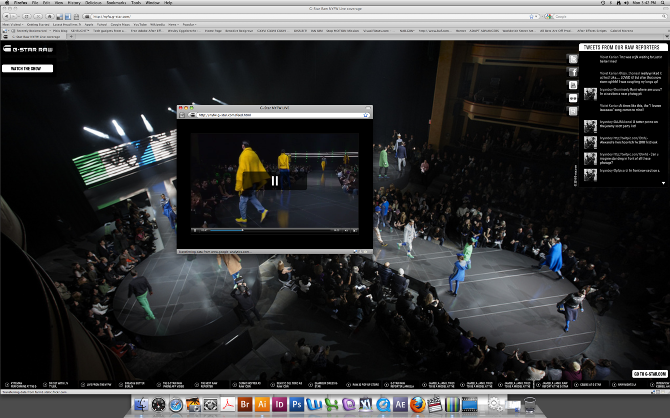Click the print icon in Firefox toolbar

(76, 16)
